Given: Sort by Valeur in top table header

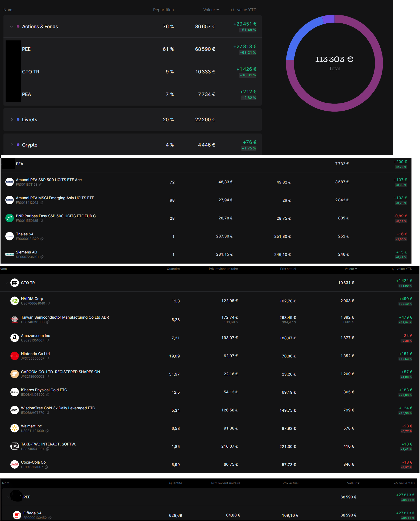Looking at the screenshot, I should point(211,10).
